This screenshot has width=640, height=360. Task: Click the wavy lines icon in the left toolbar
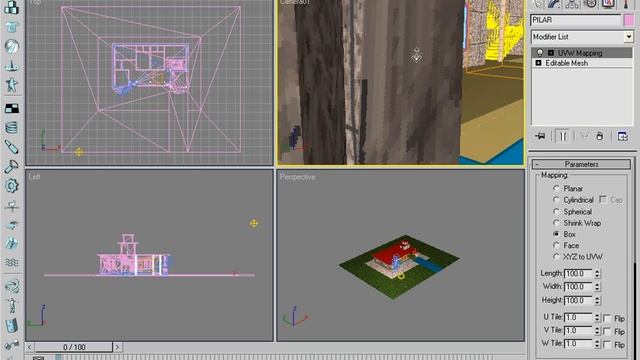coord(11,262)
